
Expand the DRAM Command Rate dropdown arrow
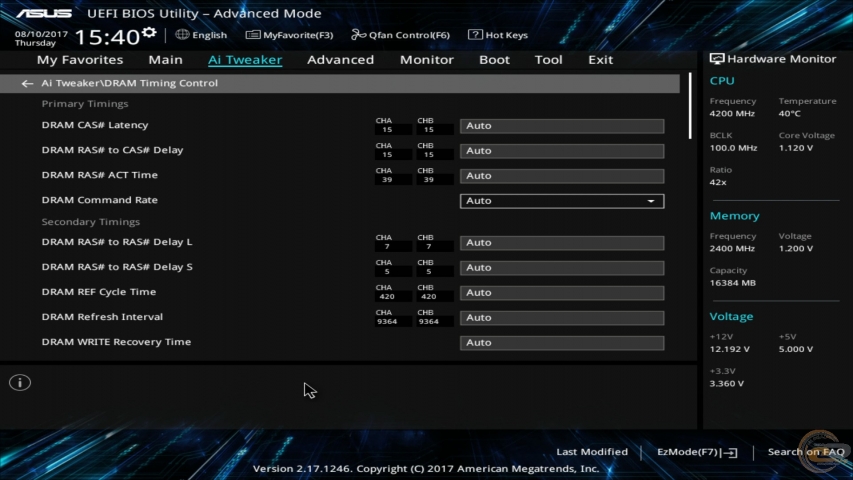[651, 201]
